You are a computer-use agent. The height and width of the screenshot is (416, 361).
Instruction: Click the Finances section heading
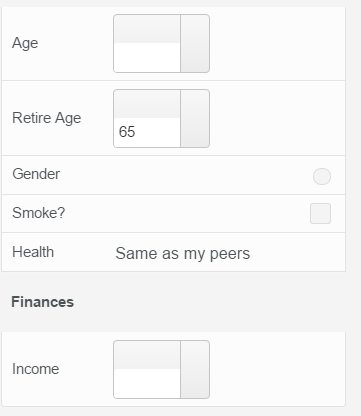[43, 302]
